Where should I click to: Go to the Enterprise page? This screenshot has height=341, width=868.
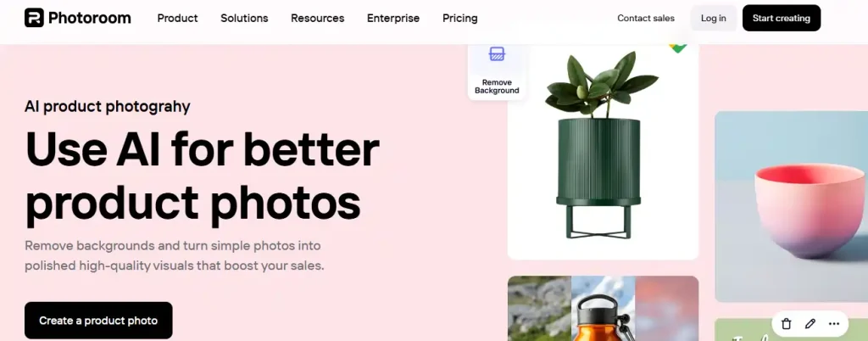[393, 19]
